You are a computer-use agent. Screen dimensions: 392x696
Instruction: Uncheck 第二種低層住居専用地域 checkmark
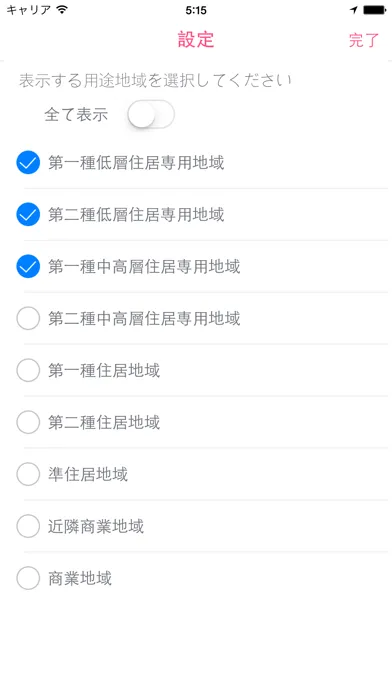point(28,214)
